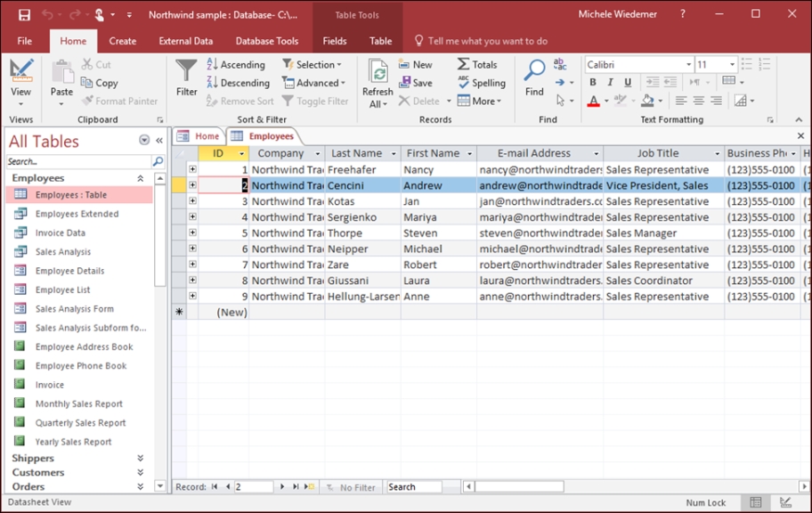Open background fill color bucket

tap(647, 101)
